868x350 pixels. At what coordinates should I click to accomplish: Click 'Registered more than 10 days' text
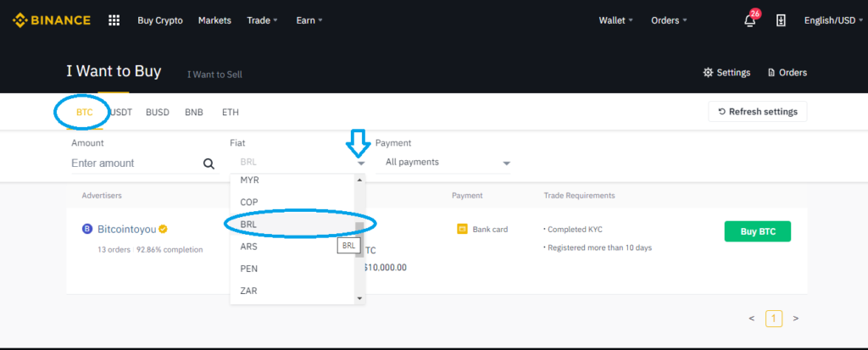[x=598, y=247]
